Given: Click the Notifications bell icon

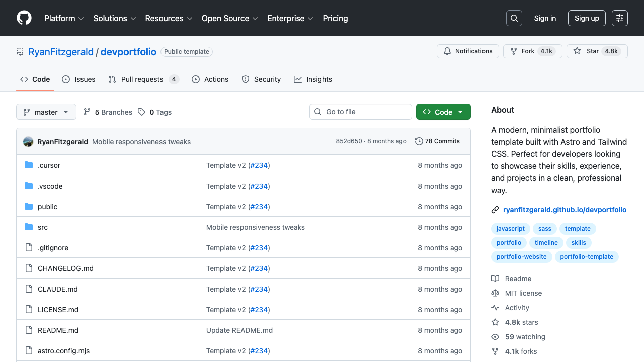Looking at the screenshot, I should click(447, 51).
